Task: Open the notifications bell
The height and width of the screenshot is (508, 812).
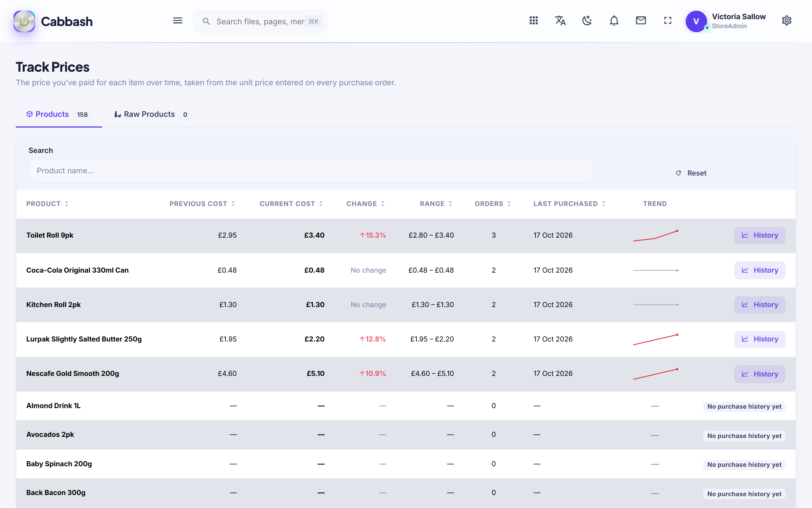Action: (x=614, y=21)
